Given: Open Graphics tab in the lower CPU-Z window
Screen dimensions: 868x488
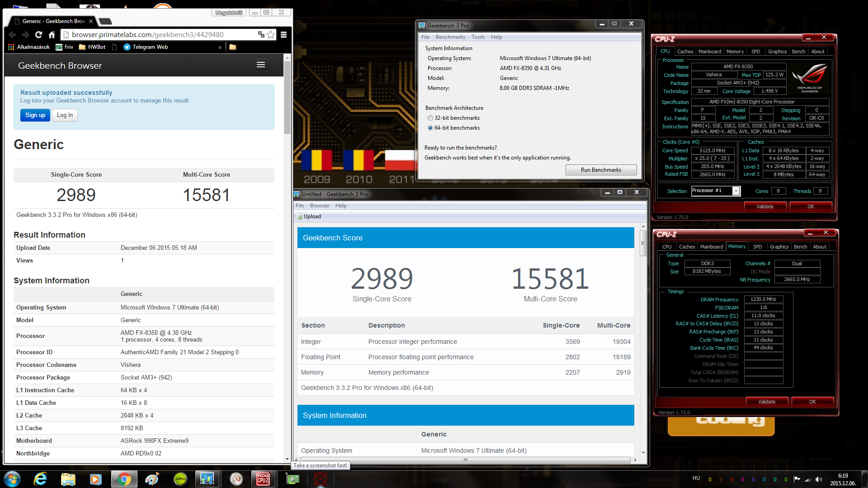Looking at the screenshot, I should 779,247.
